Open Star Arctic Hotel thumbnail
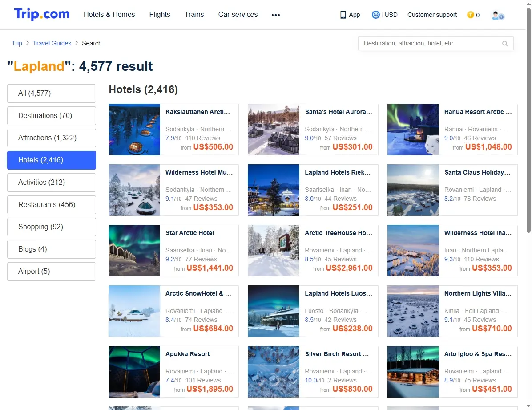 coord(134,250)
